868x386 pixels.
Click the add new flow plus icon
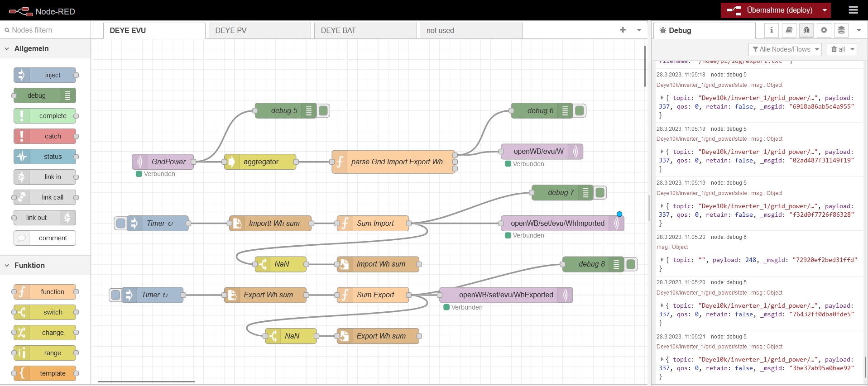point(623,30)
